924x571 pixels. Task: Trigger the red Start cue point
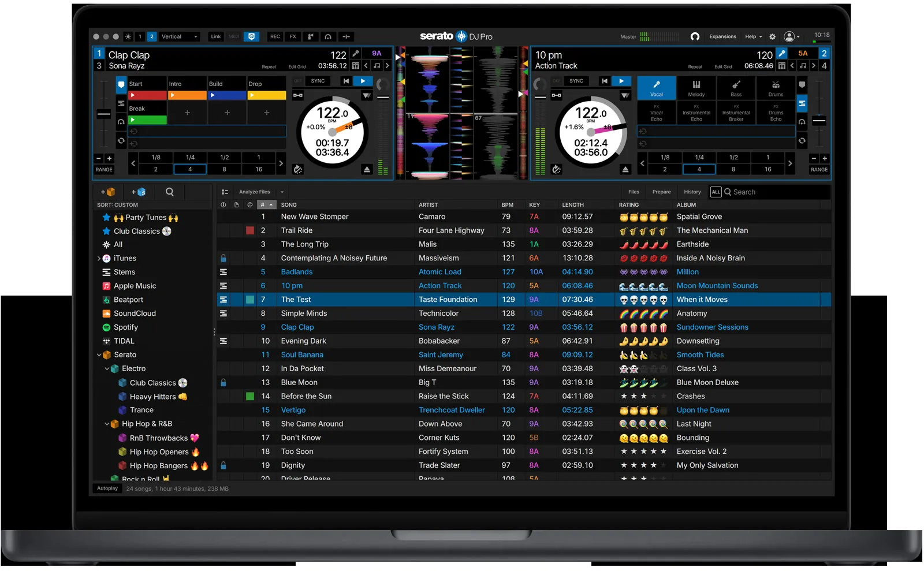147,95
